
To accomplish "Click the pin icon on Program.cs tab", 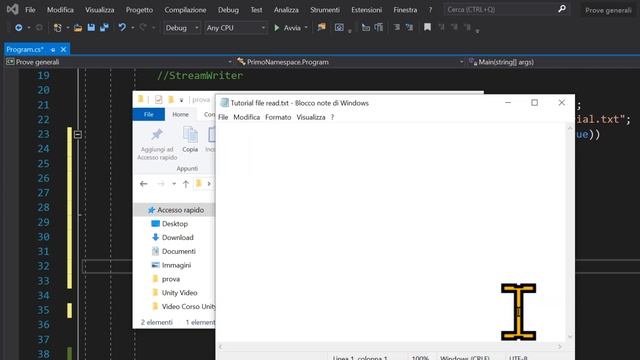I will coord(53,49).
